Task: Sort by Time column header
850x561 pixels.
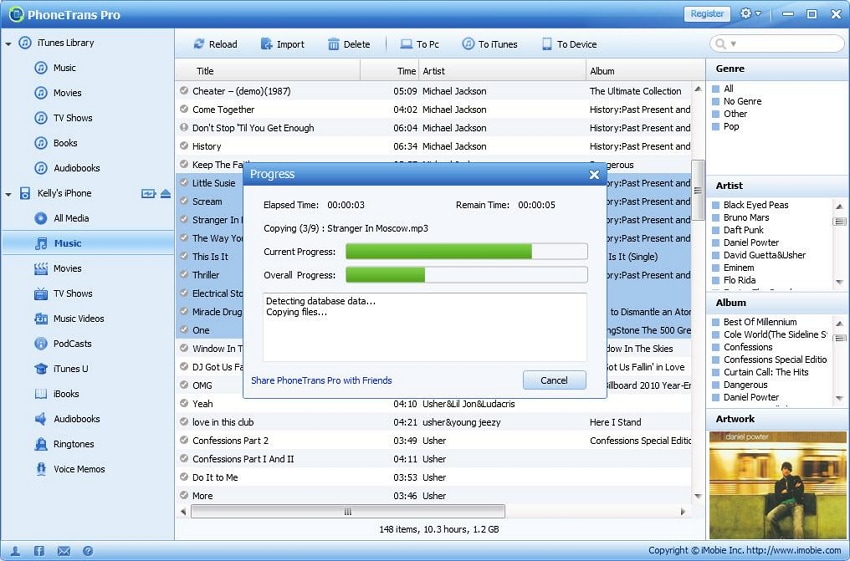Action: (389, 71)
